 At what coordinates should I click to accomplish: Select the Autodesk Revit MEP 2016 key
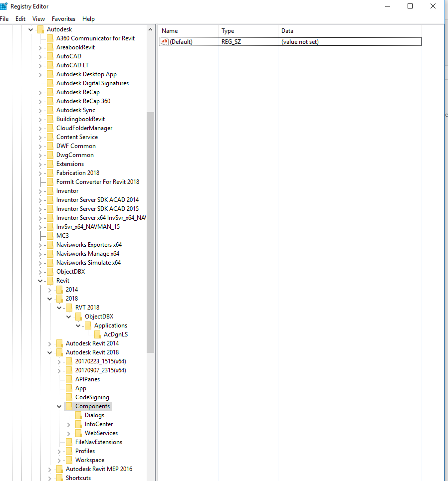[x=99, y=469]
